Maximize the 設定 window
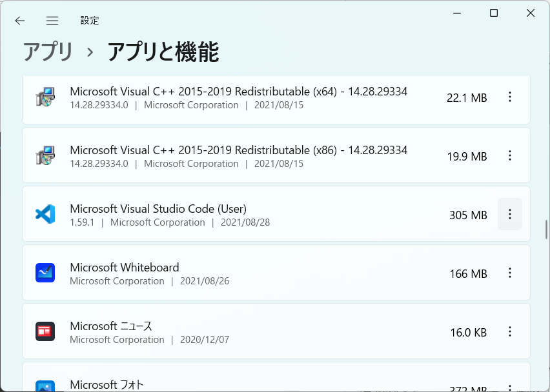Screen dimensions: 550x392 coord(494,14)
